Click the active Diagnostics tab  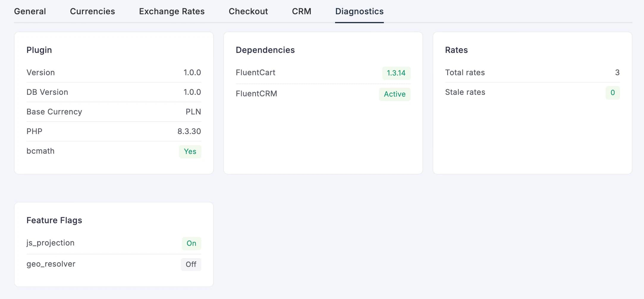(359, 11)
